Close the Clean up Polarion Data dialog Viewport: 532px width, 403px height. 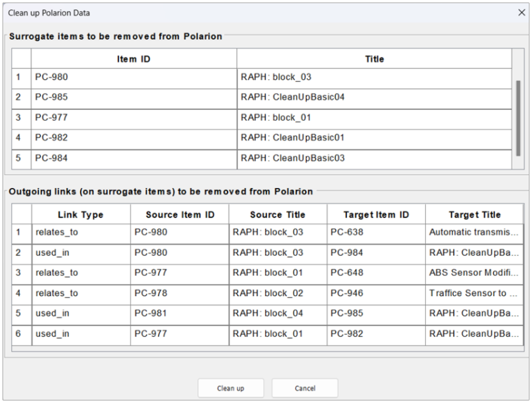tap(521, 13)
